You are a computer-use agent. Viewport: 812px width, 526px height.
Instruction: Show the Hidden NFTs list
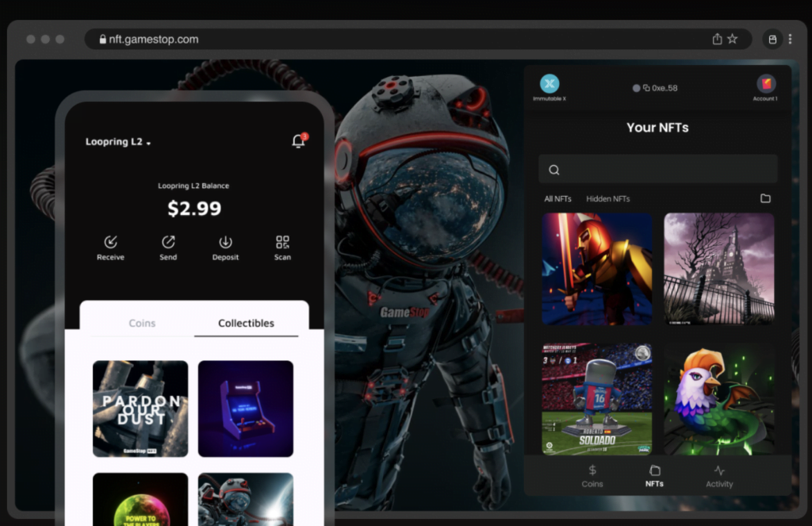(607, 199)
